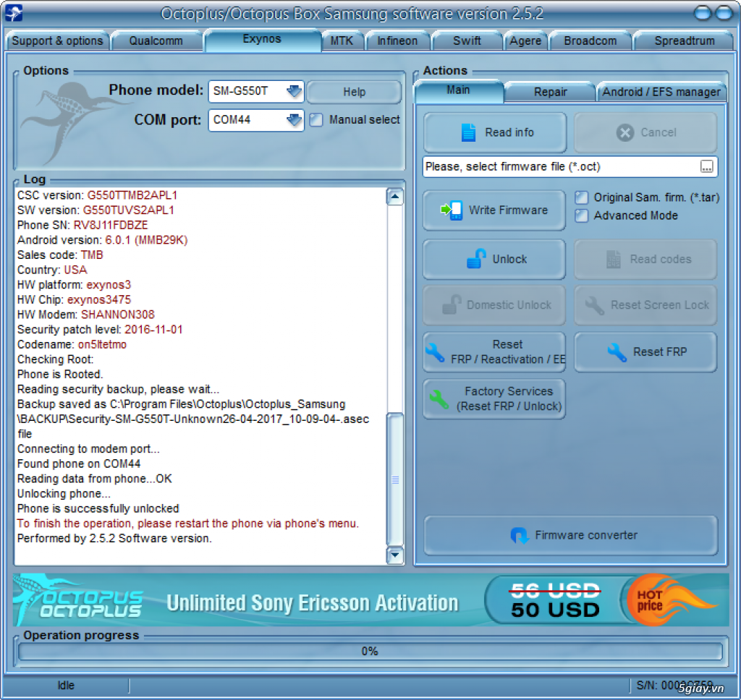Click the wrench icon on Reset Screen Lock
This screenshot has width=741, height=700.
(x=595, y=305)
